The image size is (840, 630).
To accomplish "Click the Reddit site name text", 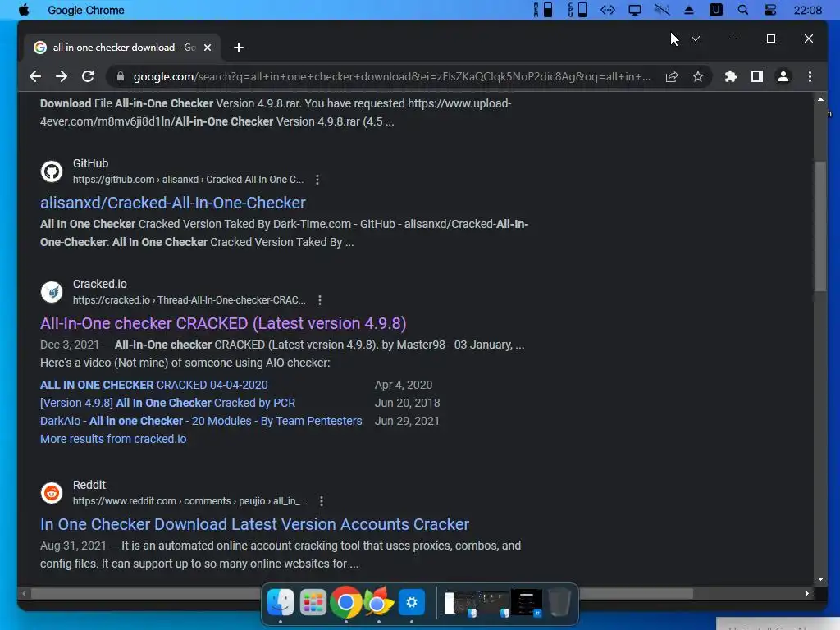I will click(89, 485).
